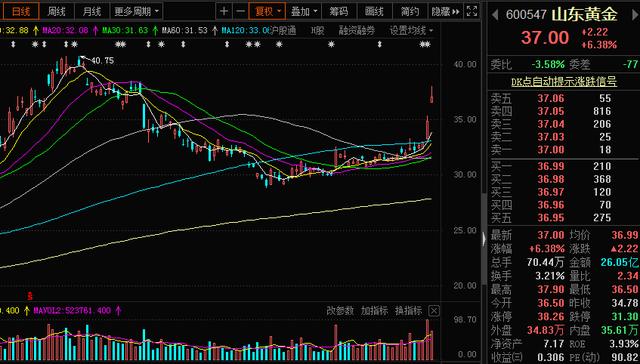Screen dimensions: 640x364
Task: Click 改参数 in volume panel
Action: tap(340, 311)
